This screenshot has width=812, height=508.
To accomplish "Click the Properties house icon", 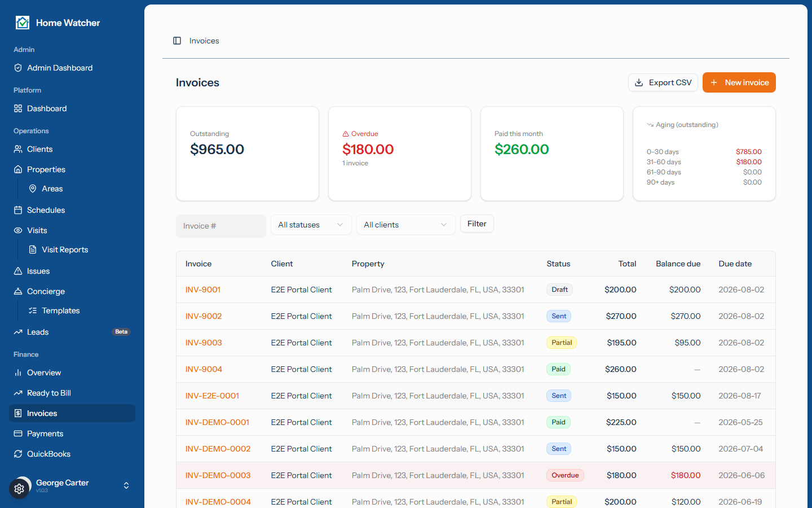I will (18, 169).
